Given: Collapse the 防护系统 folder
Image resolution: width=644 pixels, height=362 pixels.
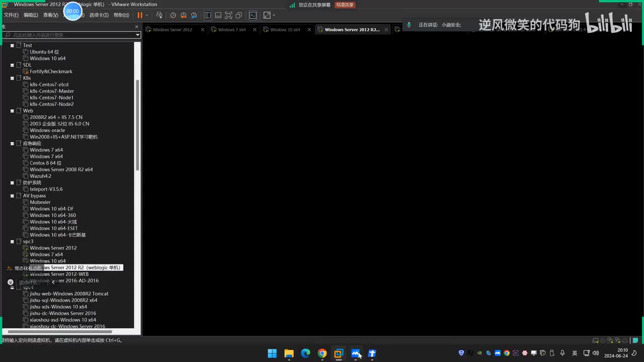Looking at the screenshot, I should tap(12, 183).
